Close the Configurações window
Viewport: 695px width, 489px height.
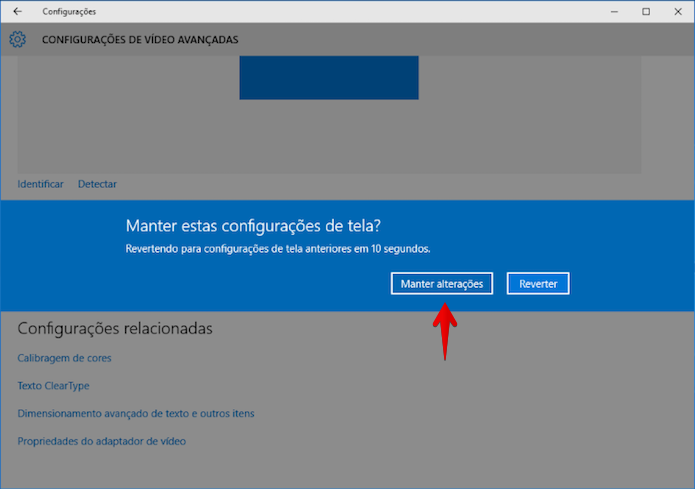tap(678, 12)
